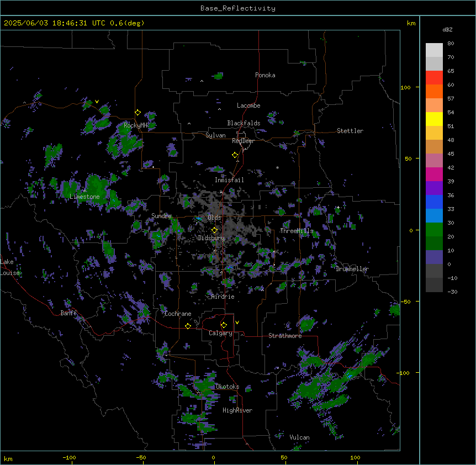The width and height of the screenshot is (476, 465).
Task: Click the RedDeer city label
Action: 243,141
